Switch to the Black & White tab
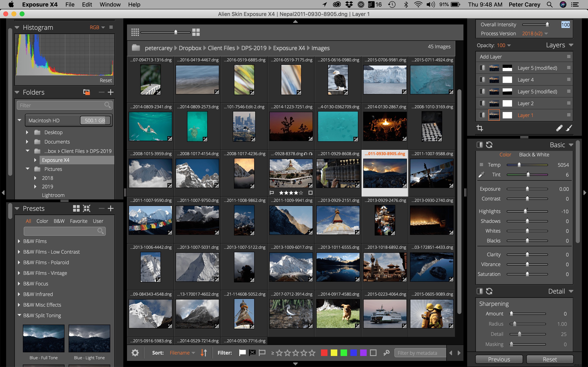The height and width of the screenshot is (367, 588). pyautogui.click(x=534, y=155)
